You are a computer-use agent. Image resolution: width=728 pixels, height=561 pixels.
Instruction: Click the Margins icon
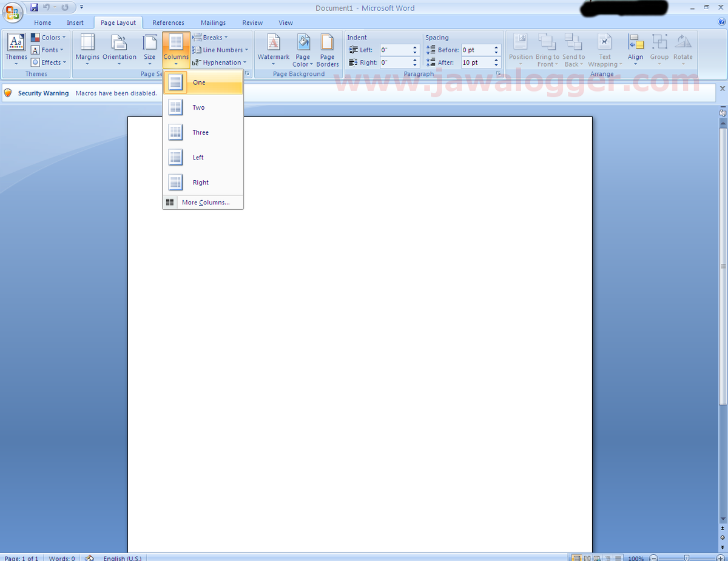87,42
